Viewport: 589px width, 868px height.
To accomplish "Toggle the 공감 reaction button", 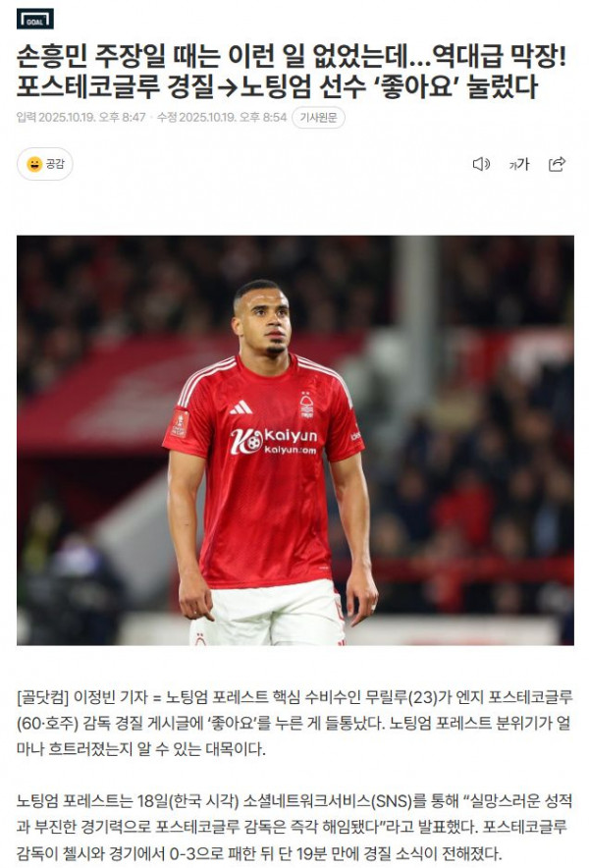I will pos(45,164).
